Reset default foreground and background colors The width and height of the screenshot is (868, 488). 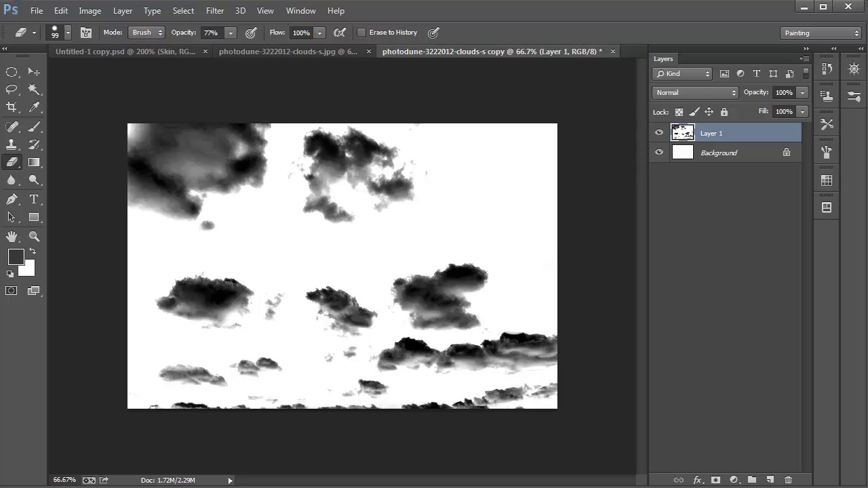coord(10,274)
